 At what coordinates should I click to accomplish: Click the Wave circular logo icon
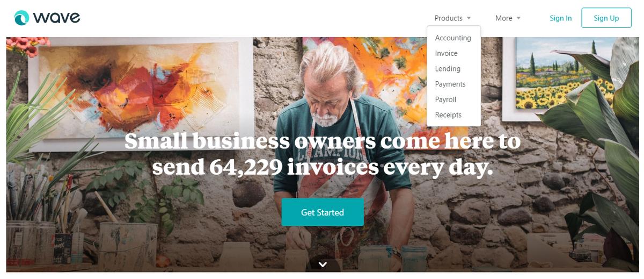click(23, 18)
